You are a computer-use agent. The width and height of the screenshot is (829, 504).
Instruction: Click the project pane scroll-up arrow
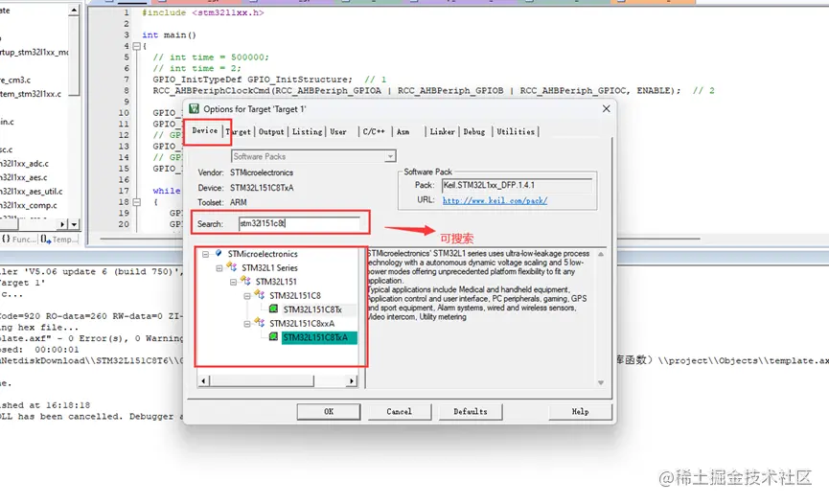74,10
